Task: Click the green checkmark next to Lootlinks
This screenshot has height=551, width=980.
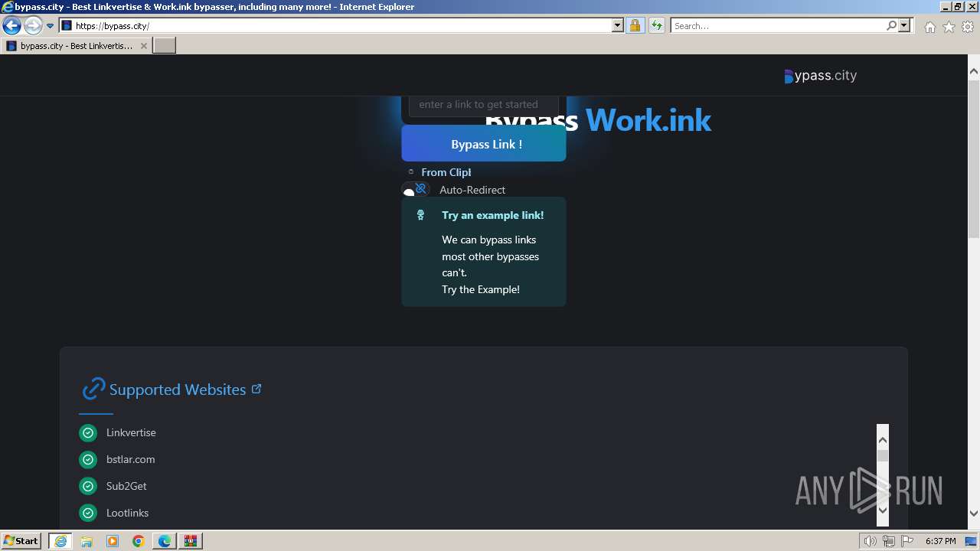Action: [x=88, y=514]
